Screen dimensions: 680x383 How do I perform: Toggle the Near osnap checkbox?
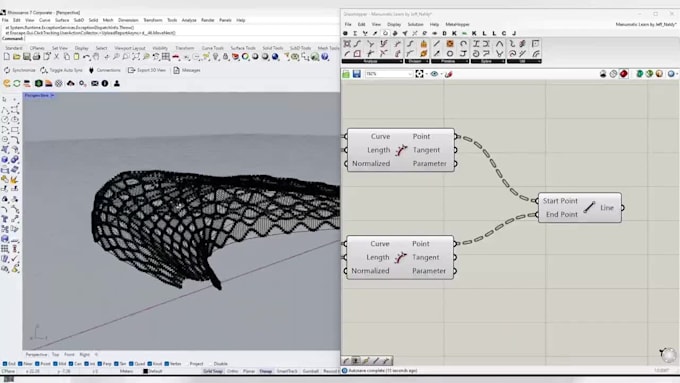tap(20, 364)
